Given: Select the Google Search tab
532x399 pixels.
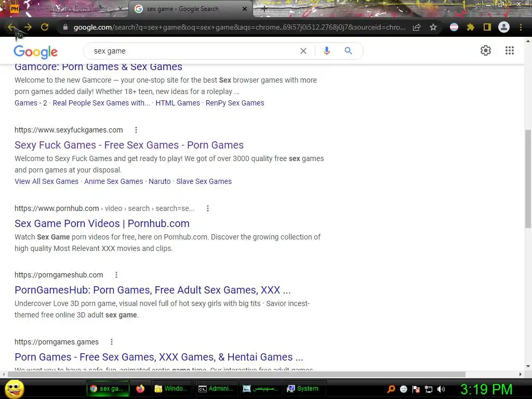Looking at the screenshot, I should [190, 9].
